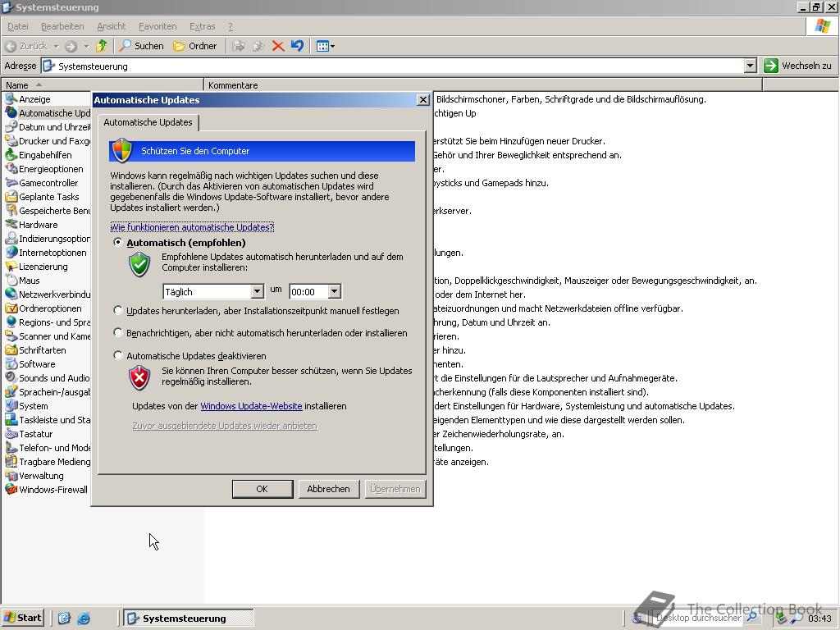Close the Automatische Updates dialog
Screen dimensions: 840x630
pos(422,99)
